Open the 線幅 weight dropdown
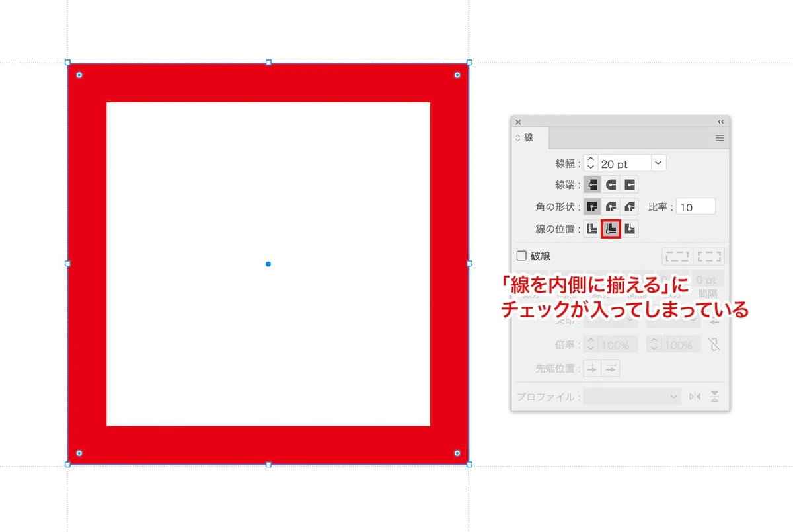Screen dimensions: 793x532 (x=658, y=163)
